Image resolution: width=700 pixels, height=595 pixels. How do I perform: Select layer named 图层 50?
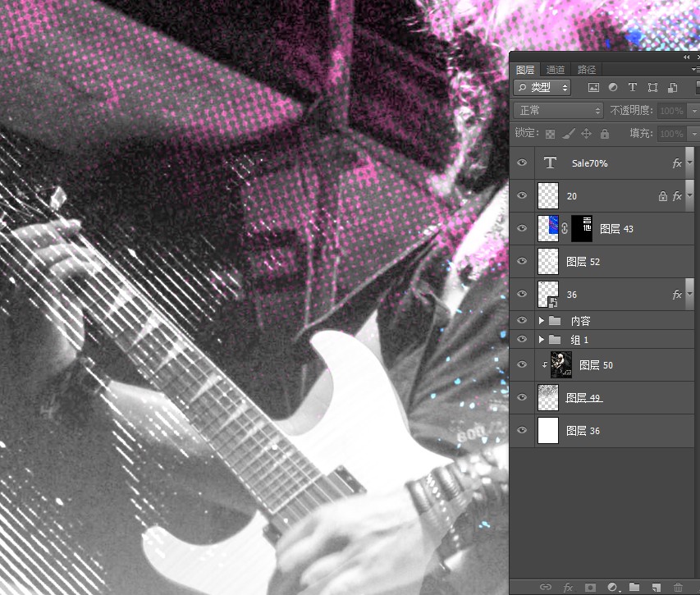pos(596,365)
